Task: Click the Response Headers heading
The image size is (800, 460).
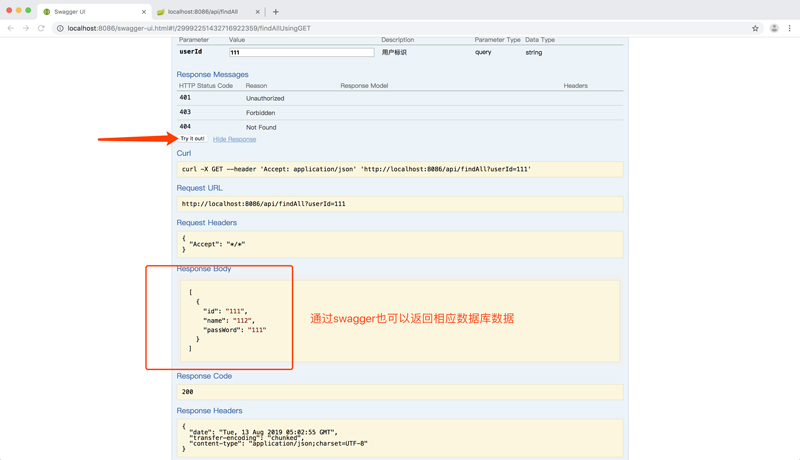Action: 209,411
